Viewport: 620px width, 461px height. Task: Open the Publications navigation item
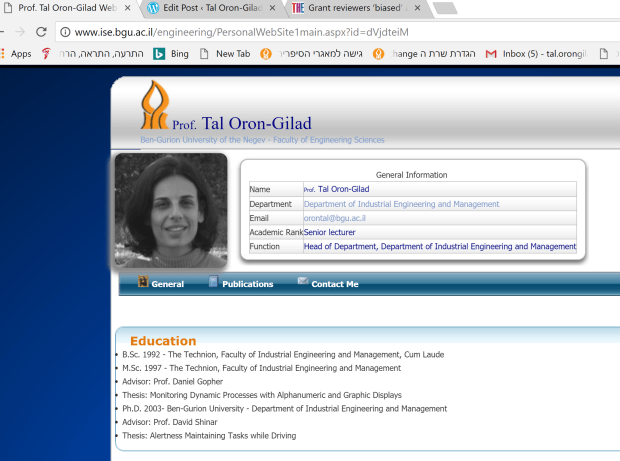click(247, 284)
